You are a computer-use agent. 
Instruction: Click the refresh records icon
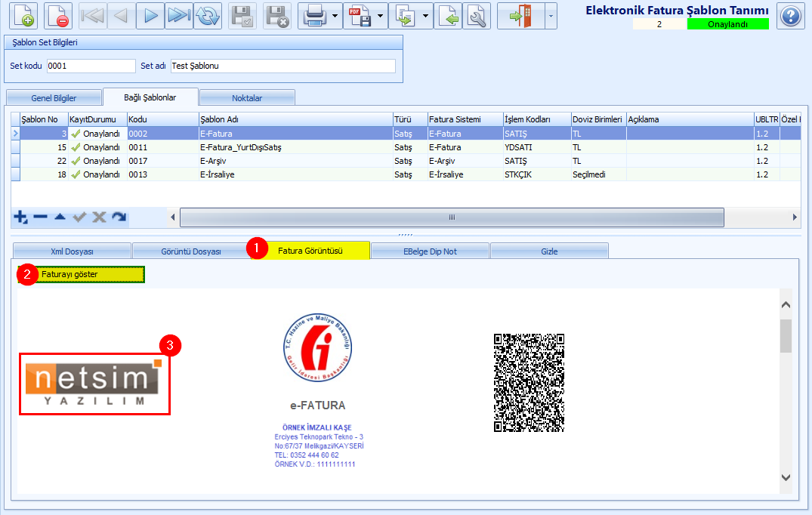click(x=207, y=16)
